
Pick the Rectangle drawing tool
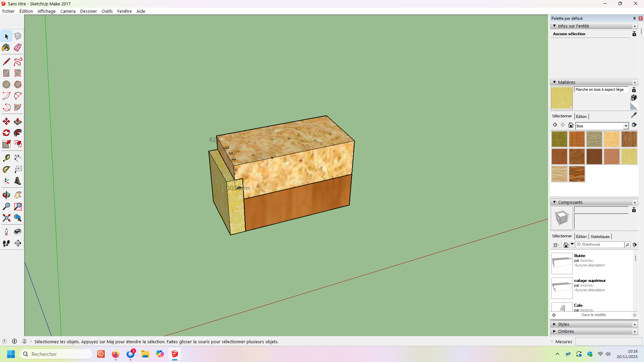[x=6, y=73]
